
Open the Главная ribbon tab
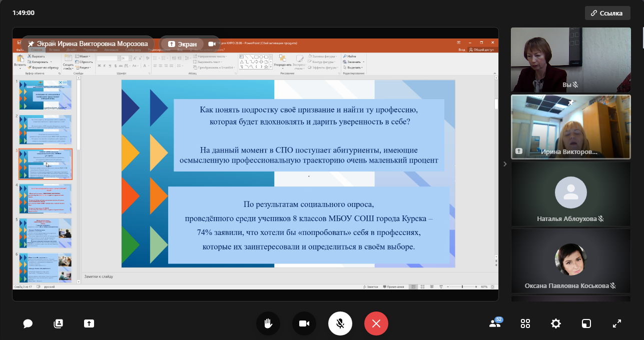tap(37, 50)
